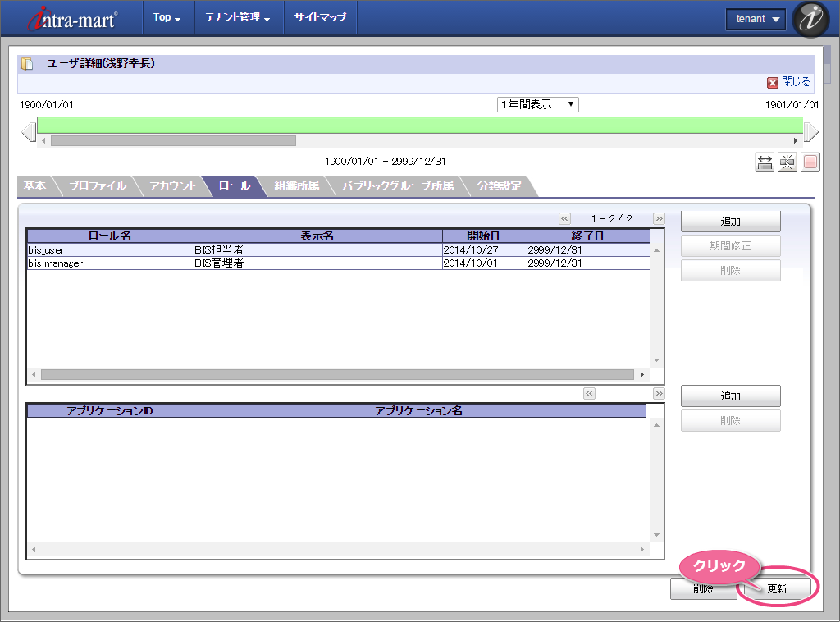Open the Top menu

(x=167, y=18)
